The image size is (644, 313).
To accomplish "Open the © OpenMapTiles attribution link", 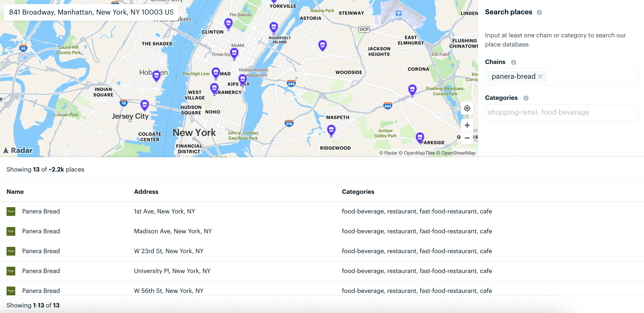I will click(417, 153).
